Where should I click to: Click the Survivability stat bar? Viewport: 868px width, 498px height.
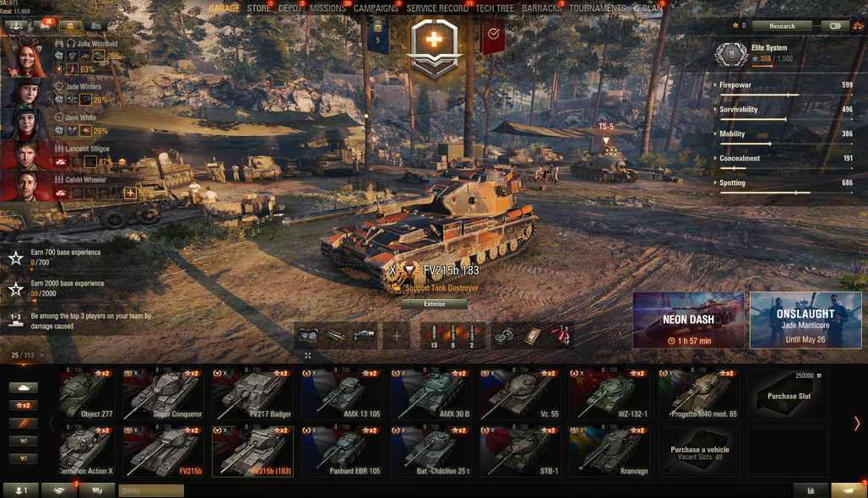tap(785, 120)
